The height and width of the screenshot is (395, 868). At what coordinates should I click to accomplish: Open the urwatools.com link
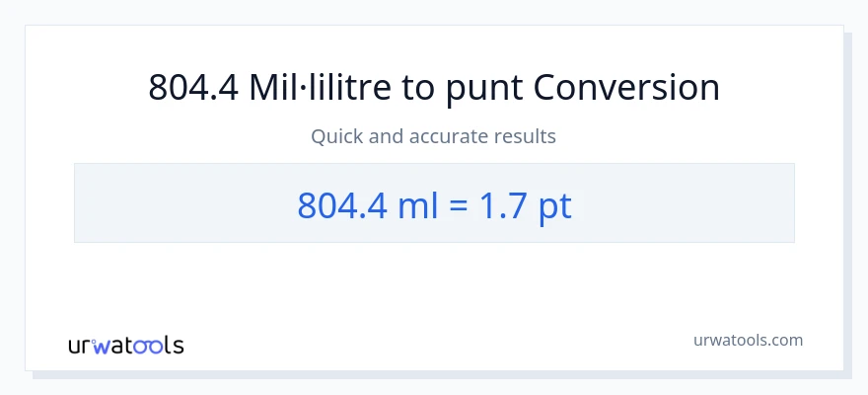748,340
